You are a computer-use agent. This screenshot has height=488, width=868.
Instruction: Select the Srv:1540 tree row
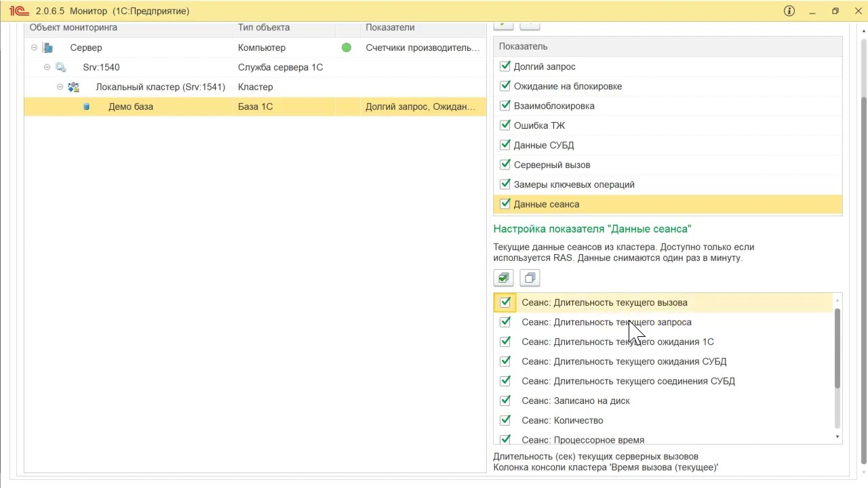[x=255, y=67]
